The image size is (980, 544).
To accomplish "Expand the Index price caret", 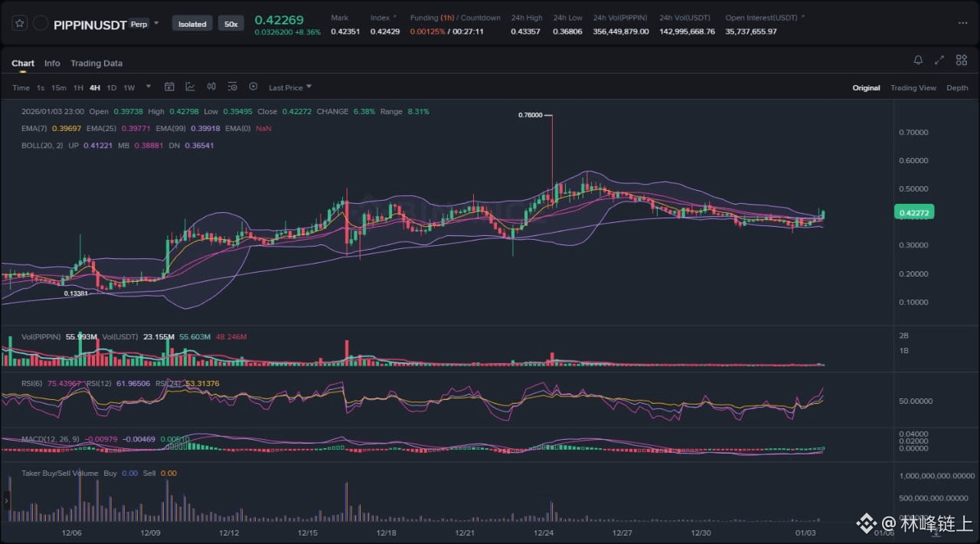I will click(x=395, y=17).
